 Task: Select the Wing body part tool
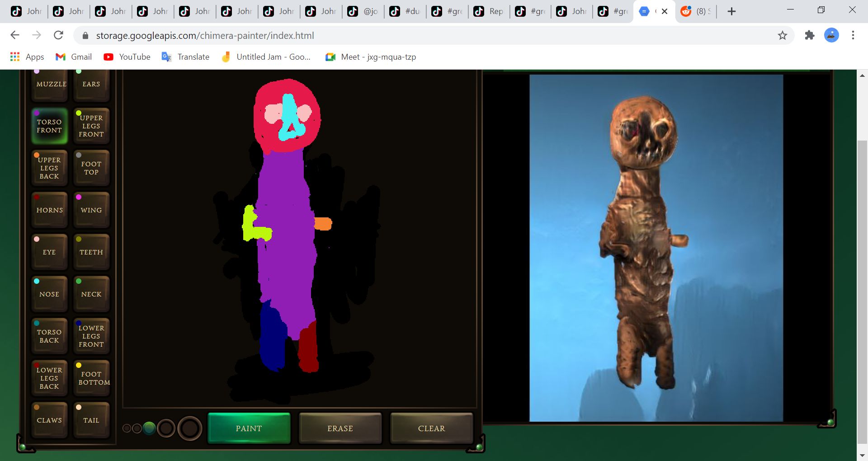coord(91,210)
